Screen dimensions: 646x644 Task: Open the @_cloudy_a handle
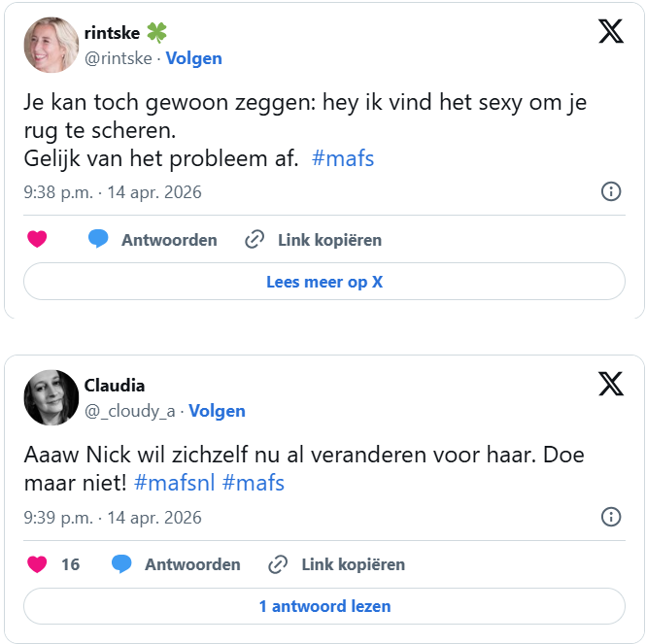coord(129,411)
